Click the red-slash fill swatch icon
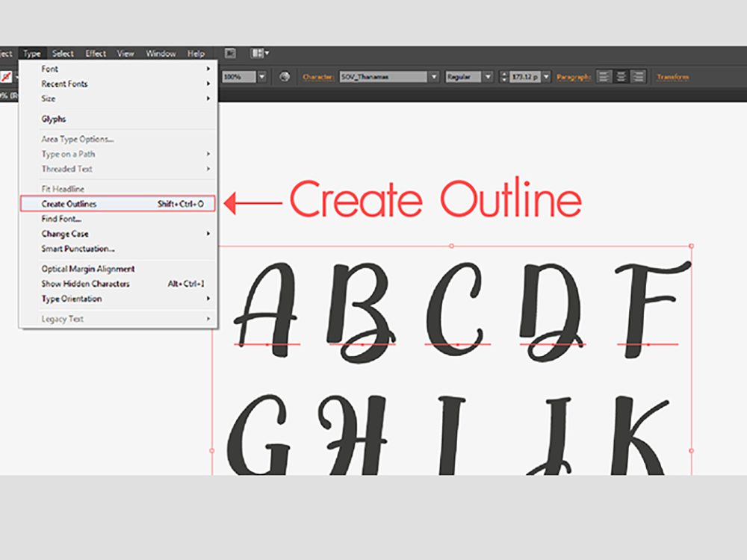Image resolution: width=747 pixels, height=560 pixels. click(x=6, y=77)
